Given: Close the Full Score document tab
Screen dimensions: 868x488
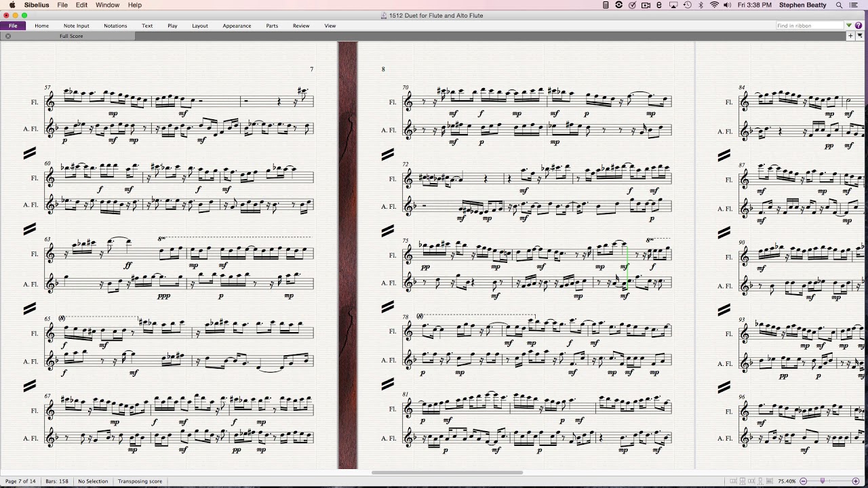Looking at the screenshot, I should [x=8, y=36].
